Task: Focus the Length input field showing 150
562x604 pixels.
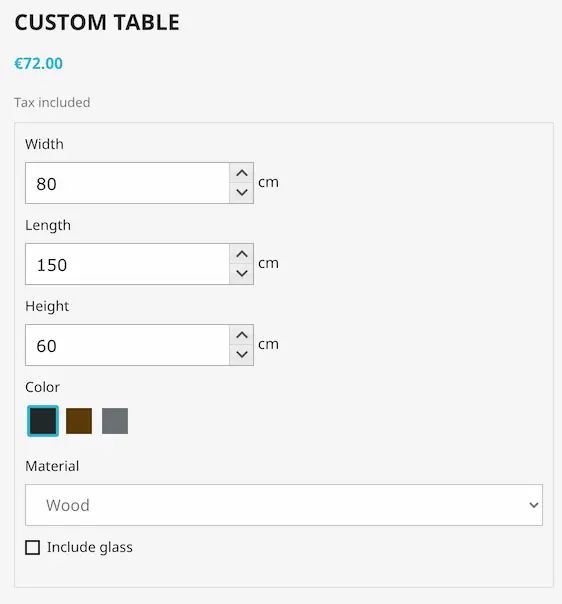Action: (x=127, y=264)
